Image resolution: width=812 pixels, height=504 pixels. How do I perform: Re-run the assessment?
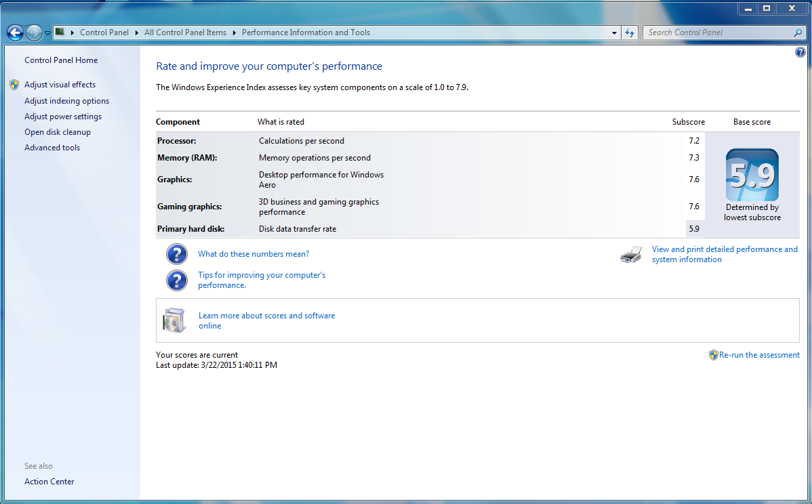[x=759, y=355]
